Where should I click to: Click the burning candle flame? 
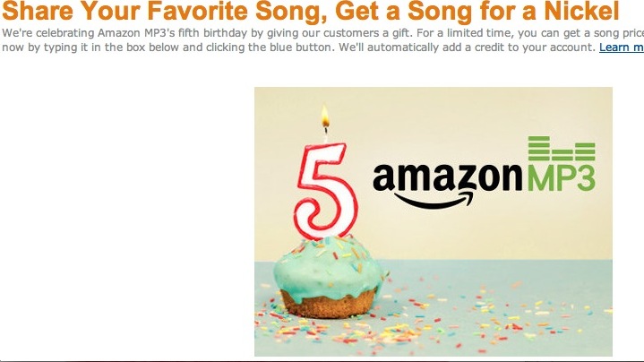pyautogui.click(x=325, y=116)
